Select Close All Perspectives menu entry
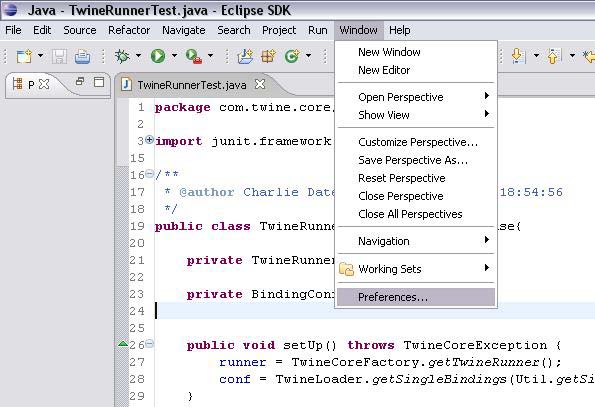The height and width of the screenshot is (407, 595). point(416,214)
